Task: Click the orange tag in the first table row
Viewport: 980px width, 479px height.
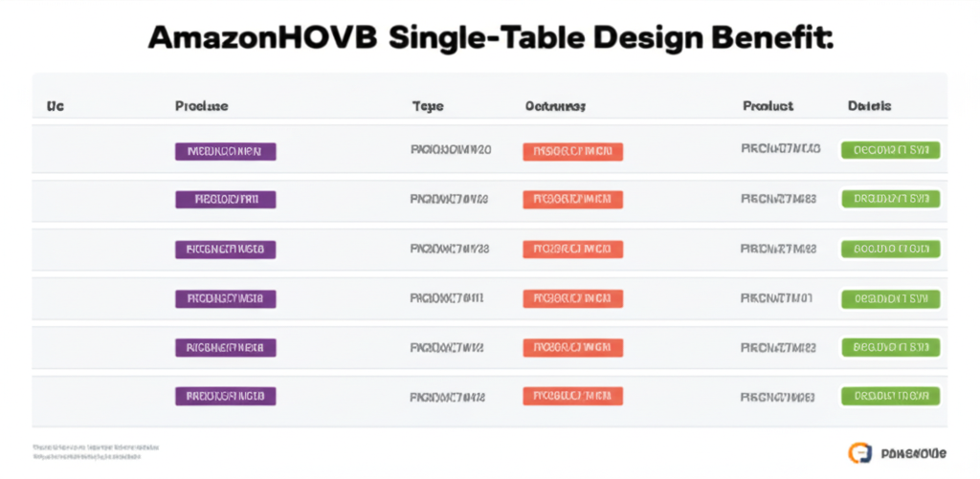Action: coord(572,151)
